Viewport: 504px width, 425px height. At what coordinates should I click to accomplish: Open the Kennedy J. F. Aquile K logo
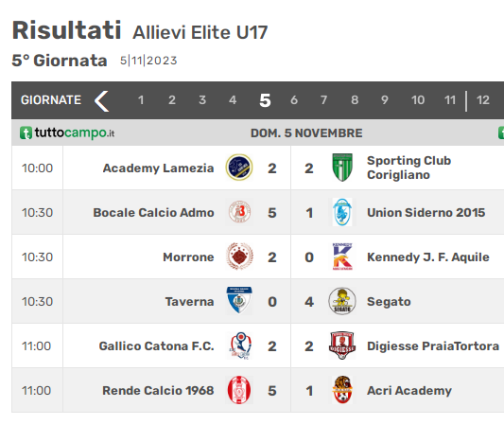(x=342, y=257)
